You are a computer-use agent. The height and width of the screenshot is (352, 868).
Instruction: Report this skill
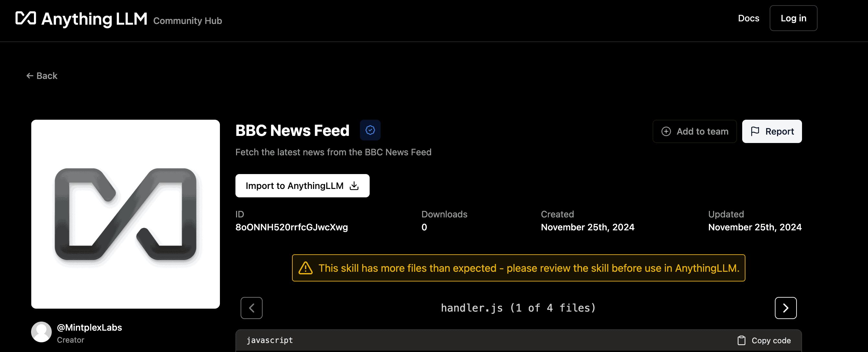click(772, 131)
